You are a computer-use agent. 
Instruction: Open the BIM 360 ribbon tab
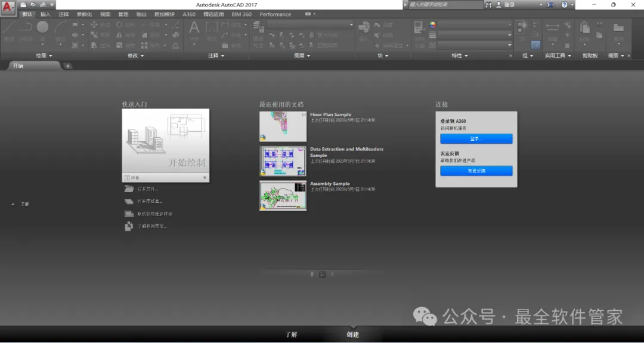point(241,14)
